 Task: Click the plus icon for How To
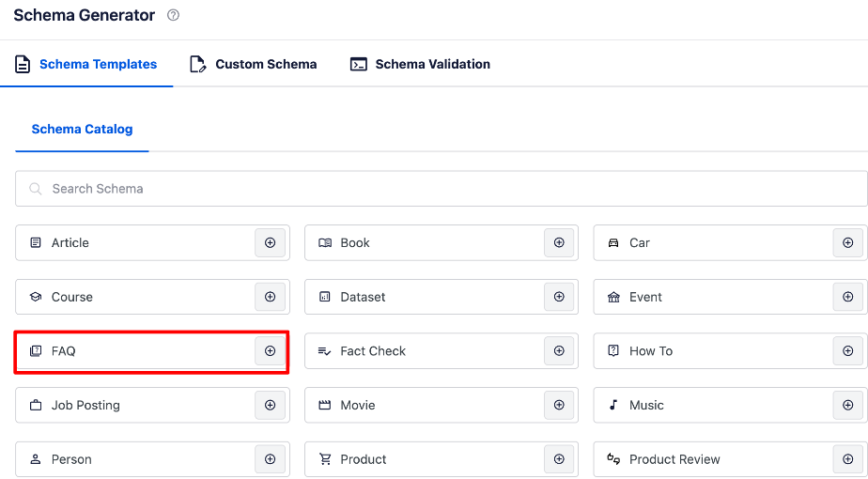848,351
